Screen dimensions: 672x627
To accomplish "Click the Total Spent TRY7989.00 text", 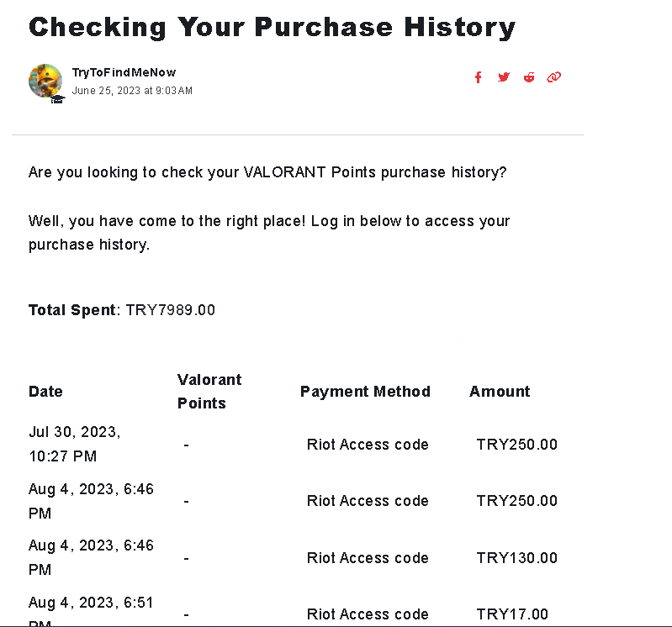I will [122, 310].
